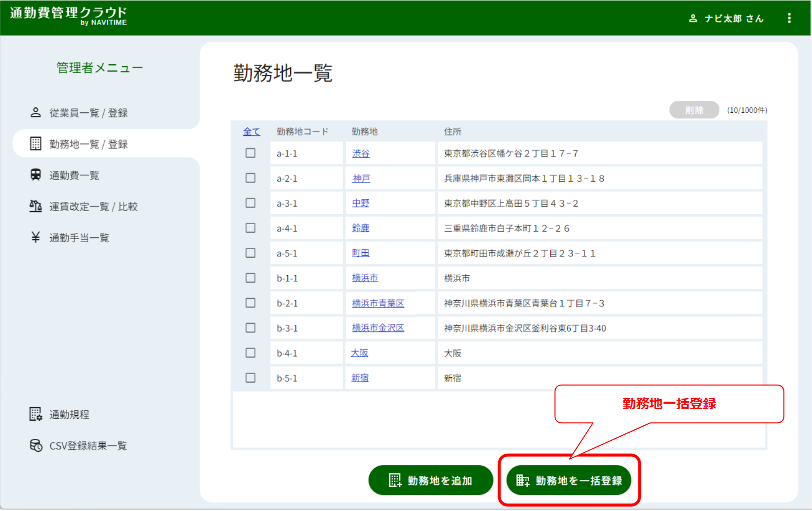Click the yen icon for 通勤手当一覧
812x511 pixels.
click(36, 237)
